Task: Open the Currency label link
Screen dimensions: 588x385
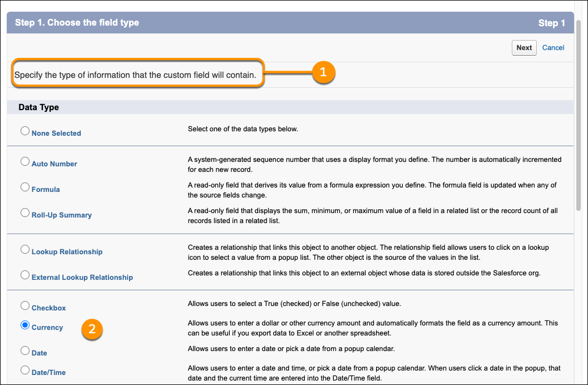Action: (x=48, y=327)
